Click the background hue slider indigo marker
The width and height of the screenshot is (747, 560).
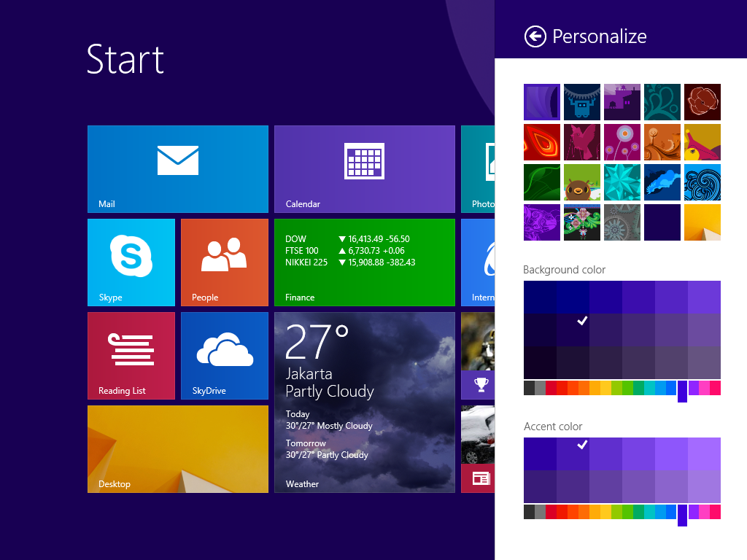pos(682,392)
